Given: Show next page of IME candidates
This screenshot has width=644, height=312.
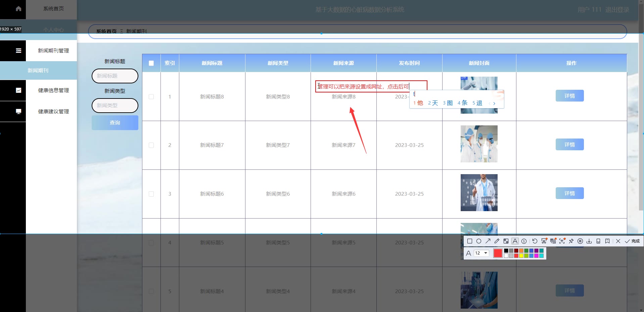Looking at the screenshot, I should [x=494, y=103].
